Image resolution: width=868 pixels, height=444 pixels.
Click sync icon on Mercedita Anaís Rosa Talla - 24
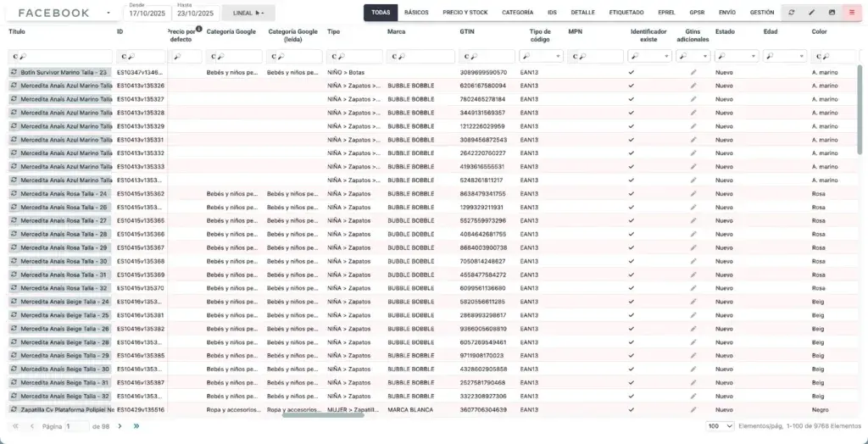click(14, 194)
